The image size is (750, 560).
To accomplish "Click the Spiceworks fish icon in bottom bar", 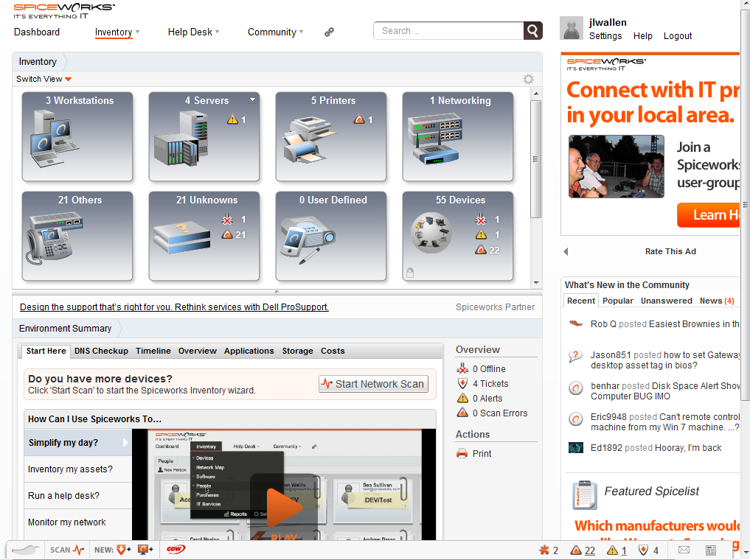I will click(25, 550).
